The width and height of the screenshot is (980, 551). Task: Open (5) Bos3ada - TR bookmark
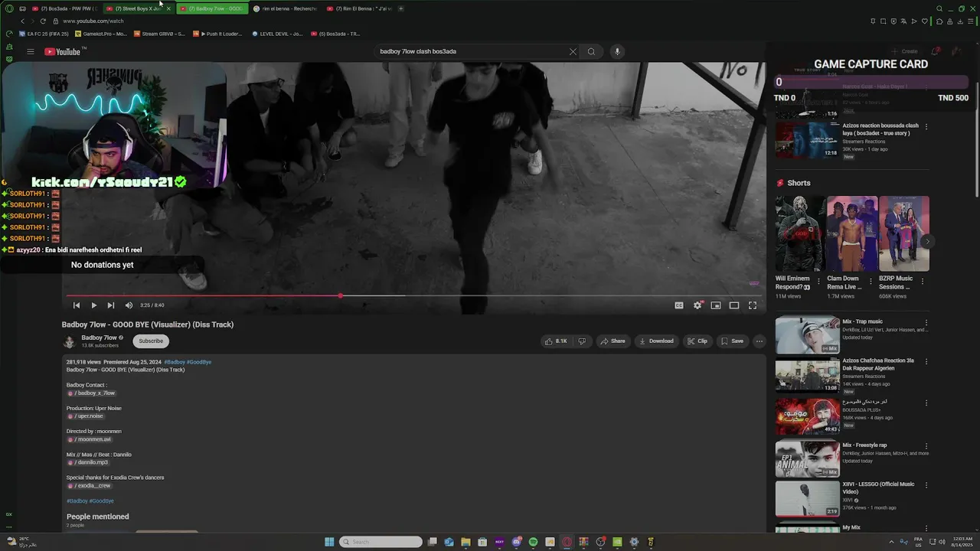(x=335, y=34)
